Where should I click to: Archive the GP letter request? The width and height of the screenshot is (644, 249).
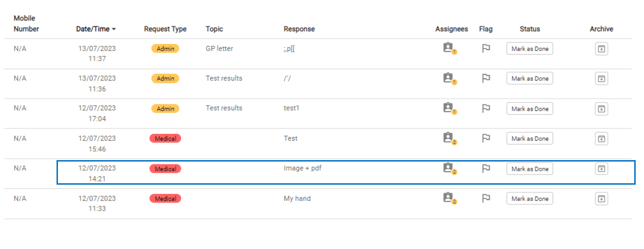click(601, 49)
